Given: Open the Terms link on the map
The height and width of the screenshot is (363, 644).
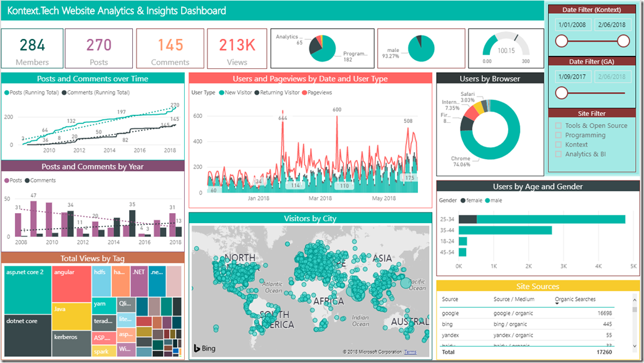Looking at the screenshot, I should [409, 353].
